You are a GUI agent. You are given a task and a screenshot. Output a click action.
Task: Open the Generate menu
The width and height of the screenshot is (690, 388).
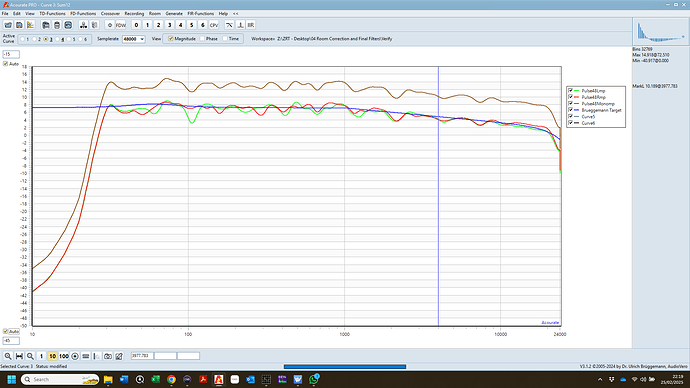coord(174,14)
